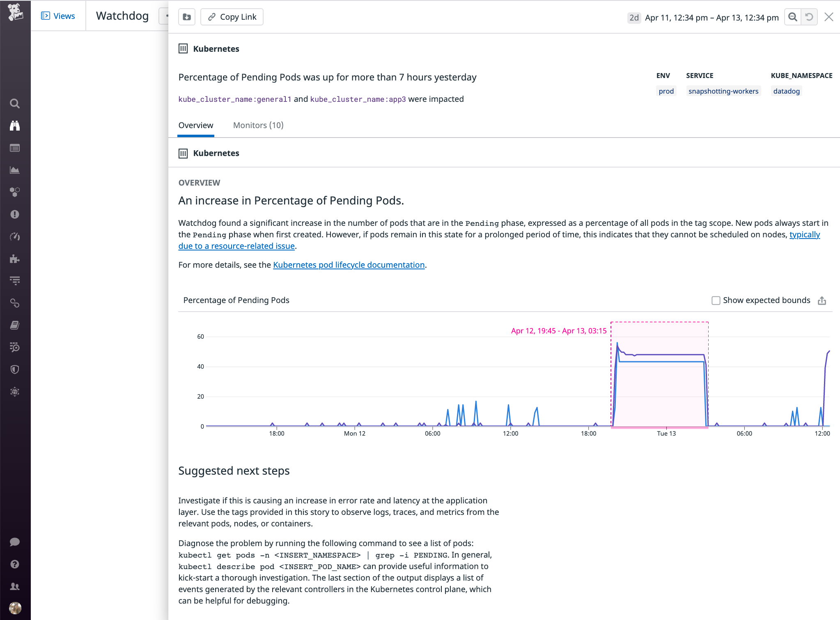
Task: Open the network globe icon in sidebar
Action: click(x=15, y=391)
